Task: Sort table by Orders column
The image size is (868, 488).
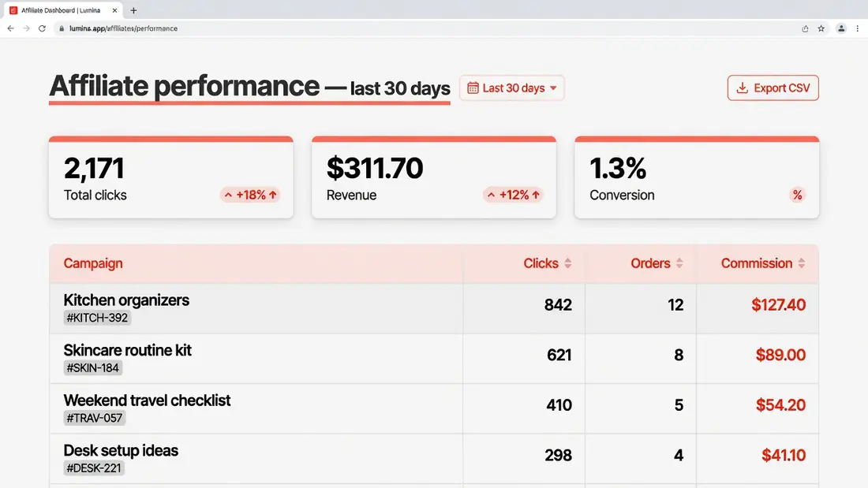Action: [x=657, y=263]
